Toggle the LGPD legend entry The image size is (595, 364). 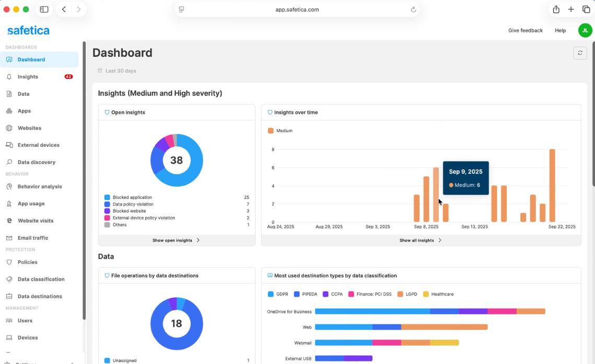coord(407,294)
